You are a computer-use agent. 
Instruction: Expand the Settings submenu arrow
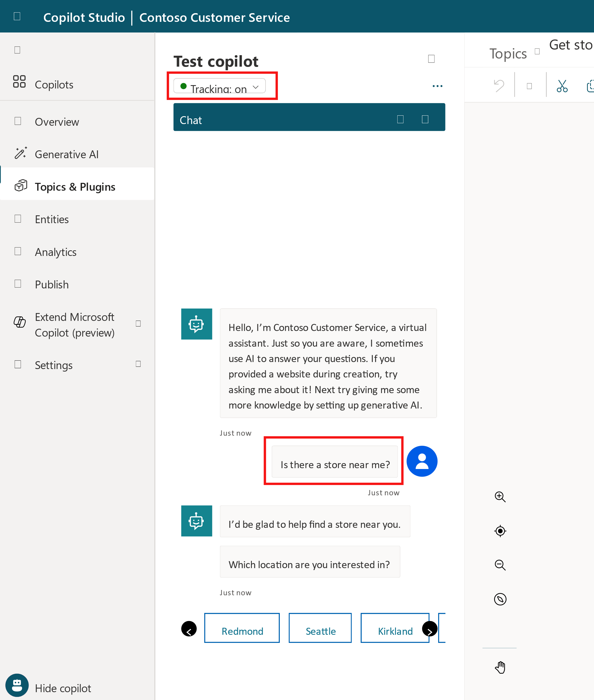tap(138, 364)
